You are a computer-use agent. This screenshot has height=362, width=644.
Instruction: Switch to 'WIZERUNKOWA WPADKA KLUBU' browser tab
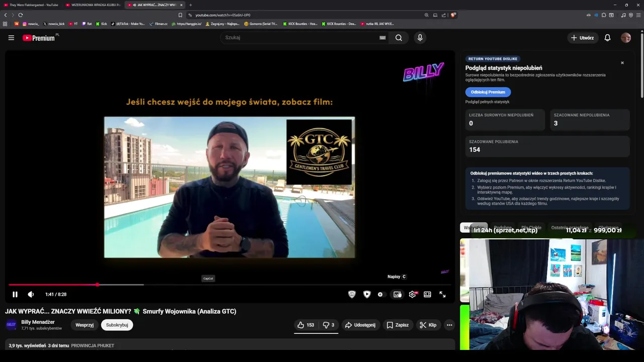pos(93,5)
